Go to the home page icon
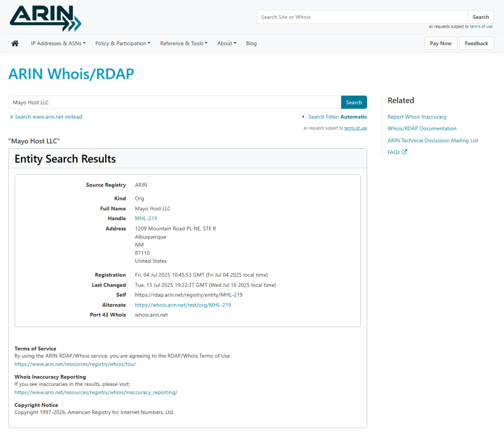Image resolution: width=504 pixels, height=437 pixels. click(x=15, y=43)
